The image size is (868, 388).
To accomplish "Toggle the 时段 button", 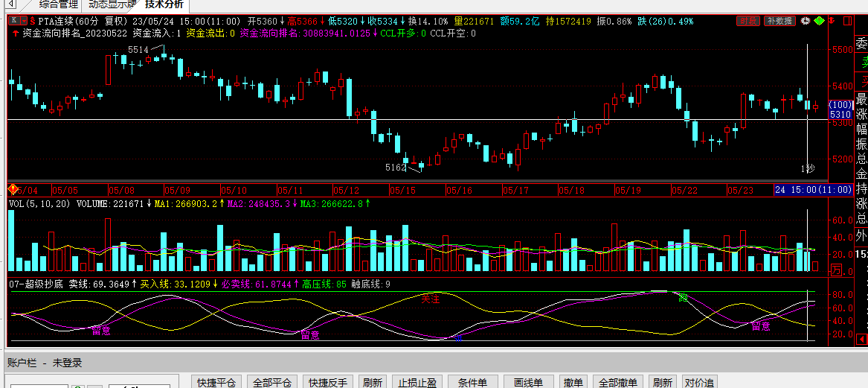I will [749, 21].
